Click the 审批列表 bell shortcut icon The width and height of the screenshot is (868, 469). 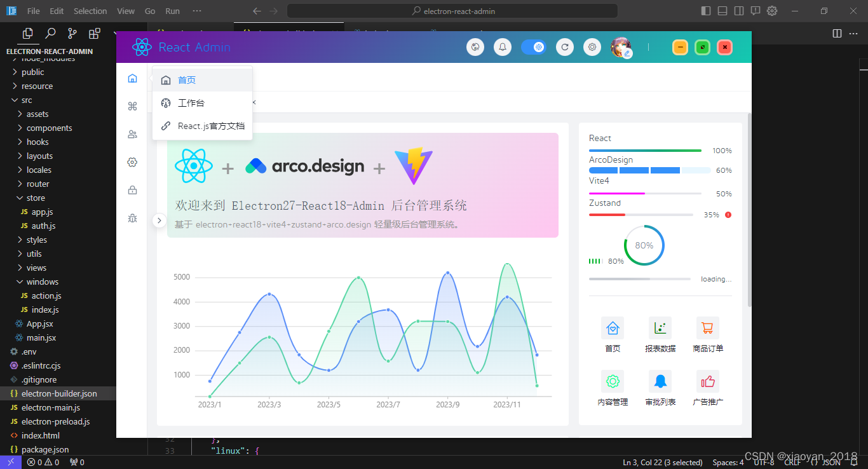click(660, 381)
